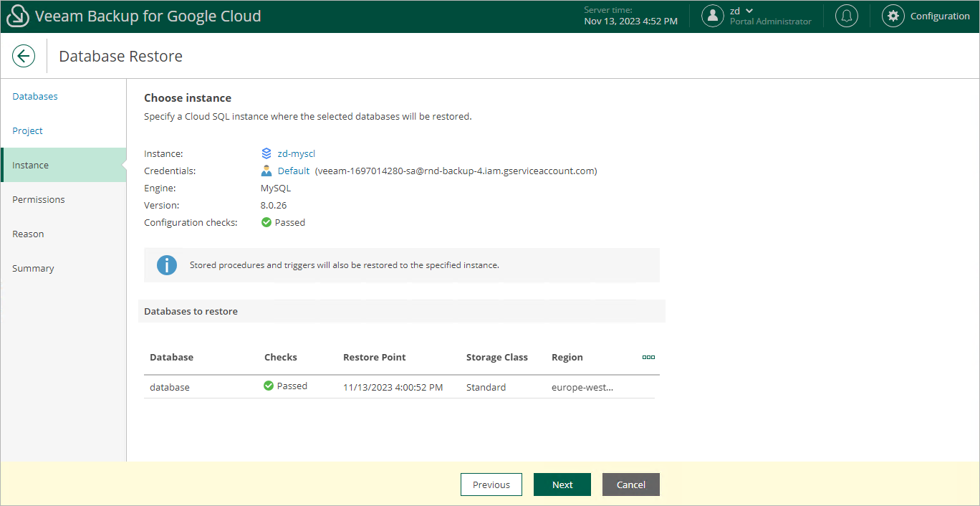Click the 'europe-west...' region cell
The image size is (980, 506).
pos(582,387)
